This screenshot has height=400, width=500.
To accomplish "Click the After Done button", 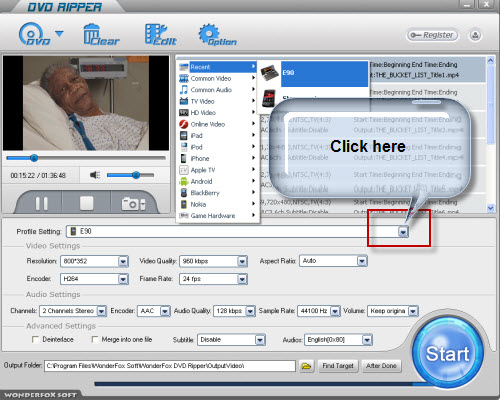I will (x=381, y=366).
